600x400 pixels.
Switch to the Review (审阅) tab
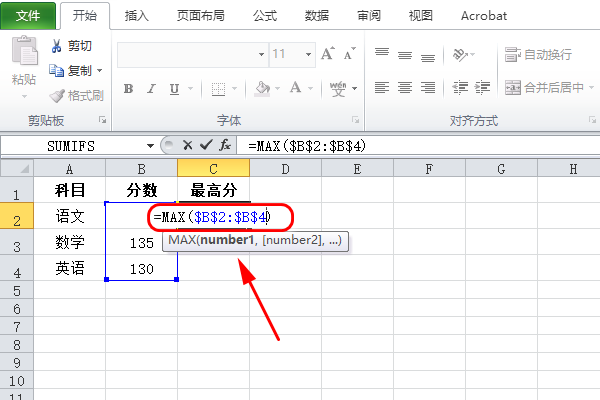(368, 16)
